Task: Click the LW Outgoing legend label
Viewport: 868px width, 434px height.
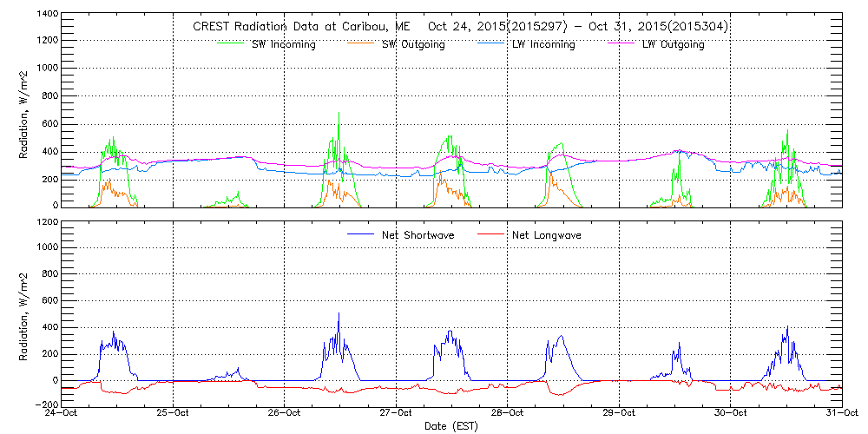Action: coord(673,44)
